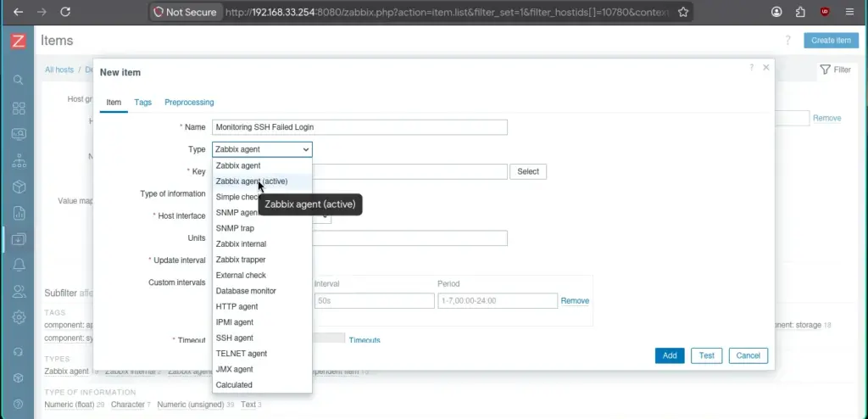Select Zabbix trapper type option
This screenshot has width=868, height=419.
(x=262, y=260)
